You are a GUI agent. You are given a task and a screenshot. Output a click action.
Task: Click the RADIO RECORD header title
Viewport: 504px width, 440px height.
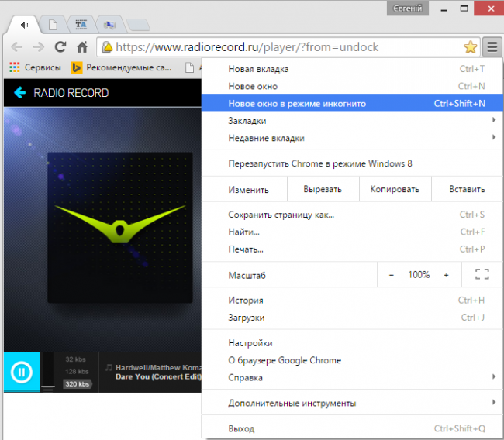click(x=71, y=93)
